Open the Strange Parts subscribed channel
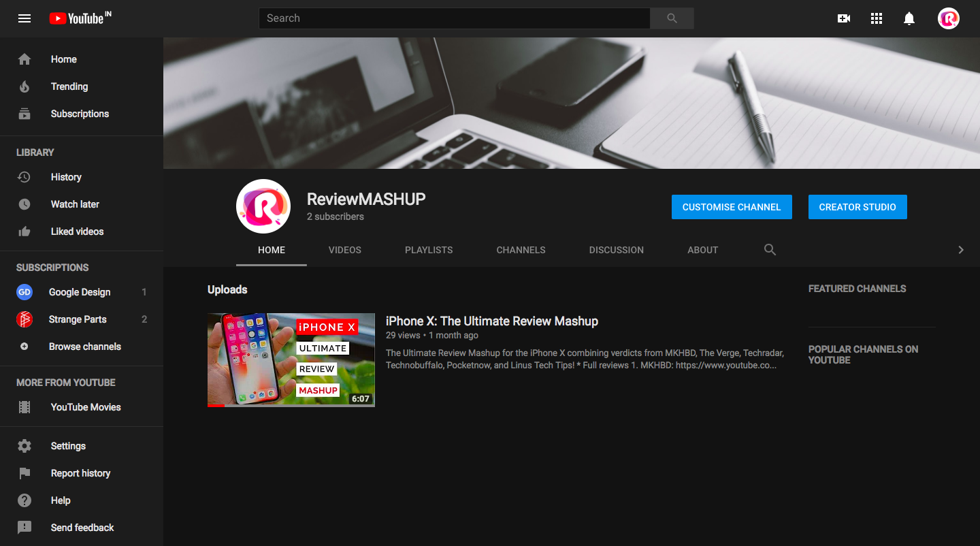Image resolution: width=980 pixels, height=546 pixels. [x=78, y=319]
